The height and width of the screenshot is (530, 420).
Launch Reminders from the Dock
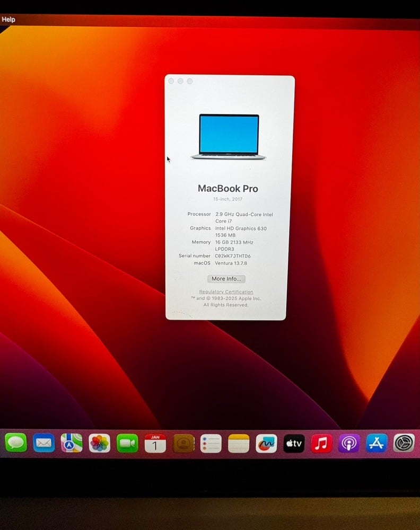point(211,444)
